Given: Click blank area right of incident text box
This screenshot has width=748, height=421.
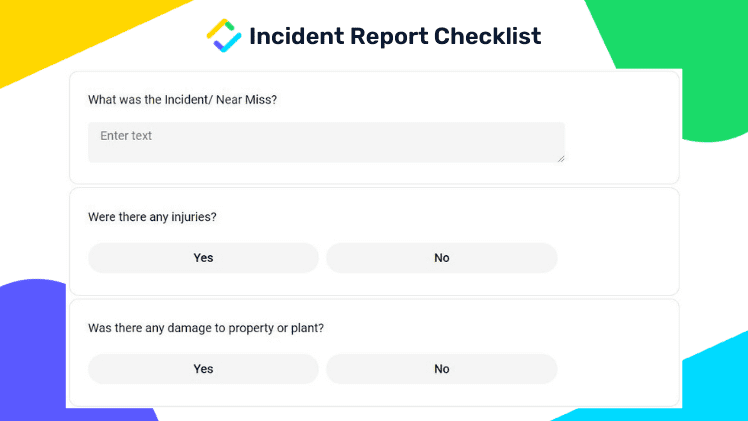Looking at the screenshot, I should [620, 143].
